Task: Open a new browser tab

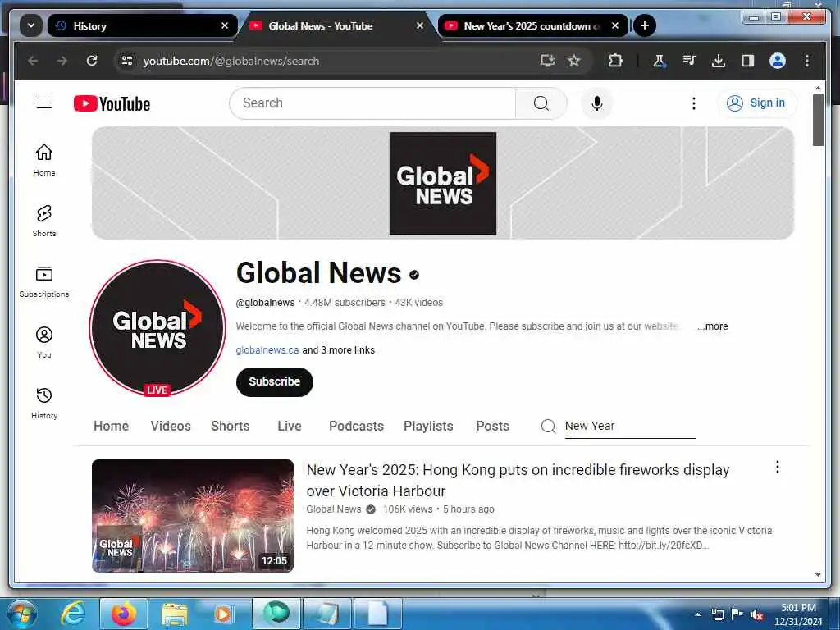Action: pyautogui.click(x=645, y=25)
